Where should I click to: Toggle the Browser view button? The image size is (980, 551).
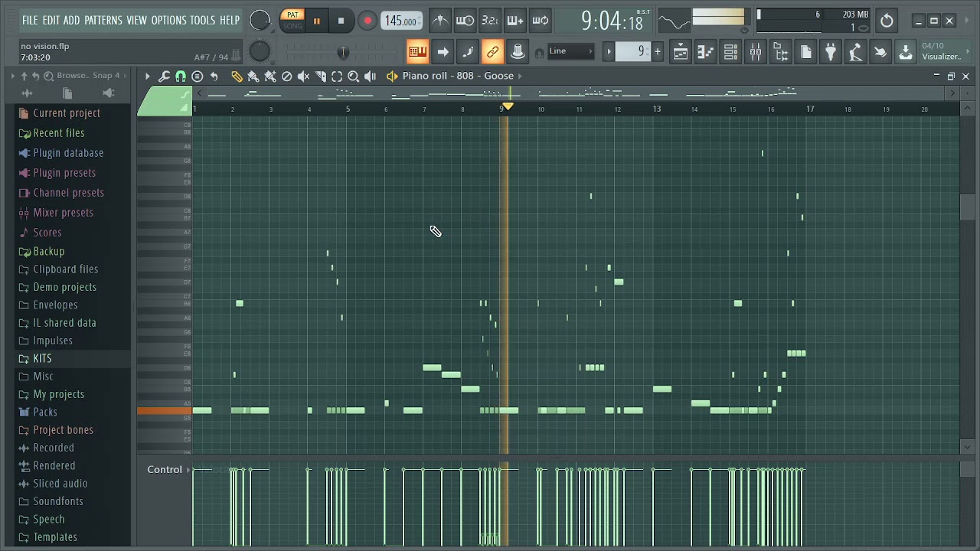(781, 52)
